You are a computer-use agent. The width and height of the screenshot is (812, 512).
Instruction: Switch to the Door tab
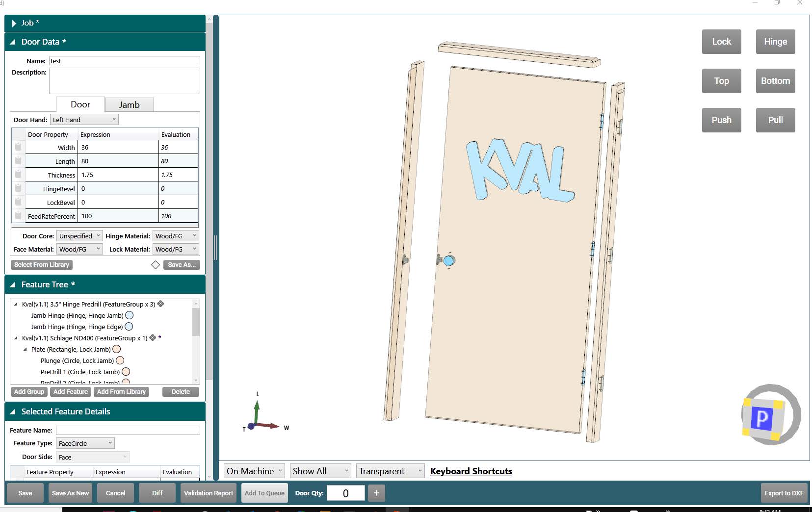80,104
